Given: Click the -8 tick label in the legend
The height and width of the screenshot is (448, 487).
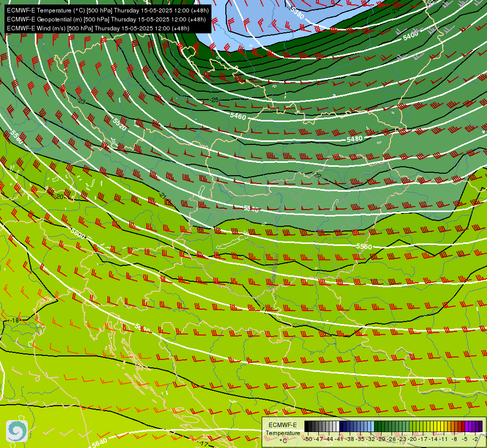Looking at the screenshot, I should (454, 439).
